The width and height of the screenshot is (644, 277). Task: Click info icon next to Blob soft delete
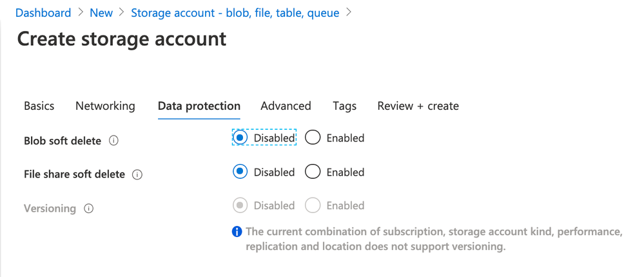point(113,140)
